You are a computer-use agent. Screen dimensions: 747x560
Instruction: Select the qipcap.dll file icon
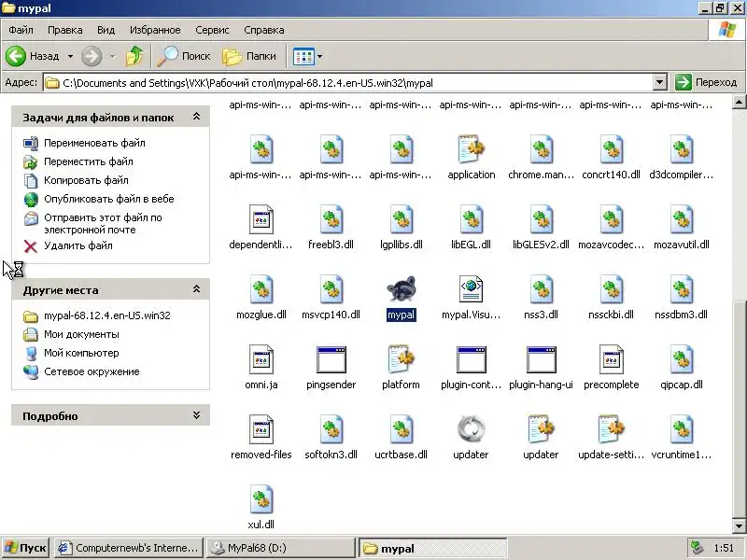coord(682,359)
